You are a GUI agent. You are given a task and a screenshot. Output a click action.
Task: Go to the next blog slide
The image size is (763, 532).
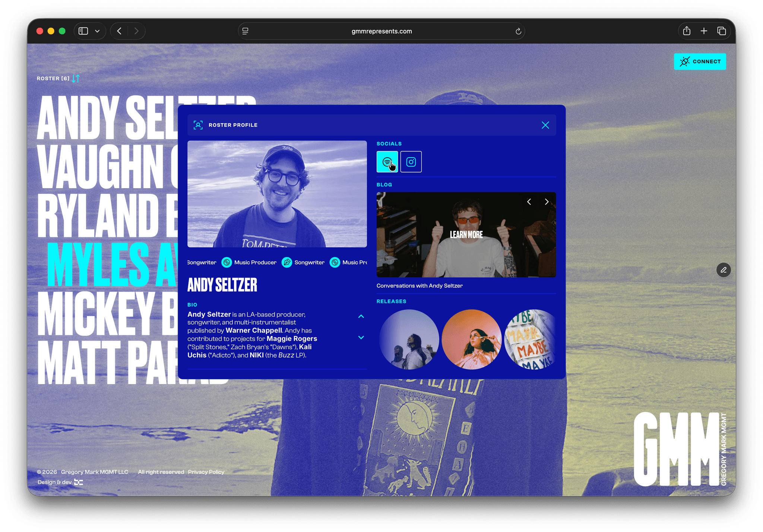click(547, 202)
